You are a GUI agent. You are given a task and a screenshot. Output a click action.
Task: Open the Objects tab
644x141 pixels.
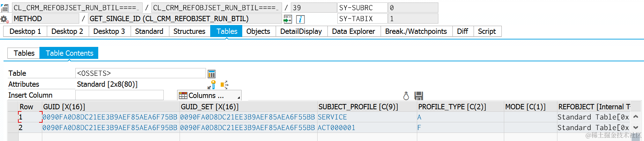(x=258, y=31)
